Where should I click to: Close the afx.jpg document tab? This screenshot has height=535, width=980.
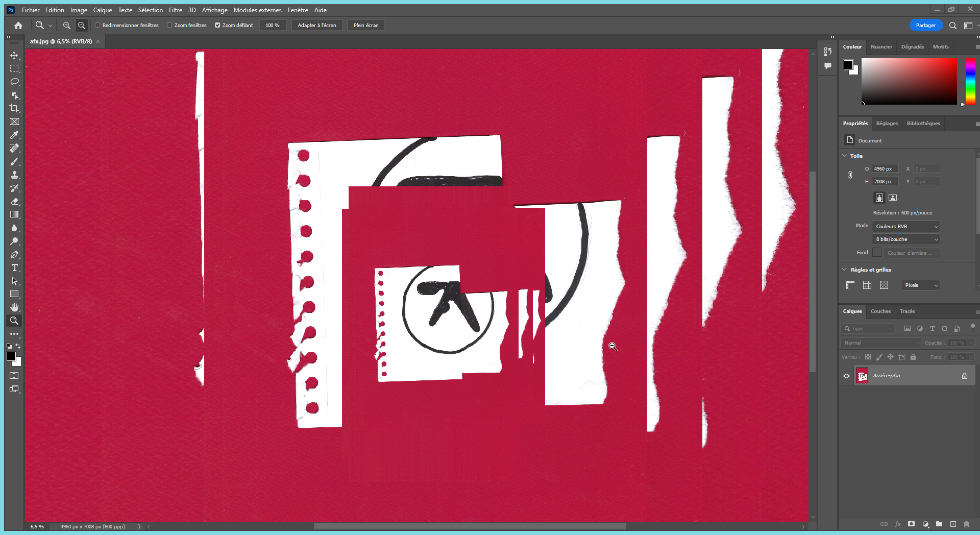(98, 41)
